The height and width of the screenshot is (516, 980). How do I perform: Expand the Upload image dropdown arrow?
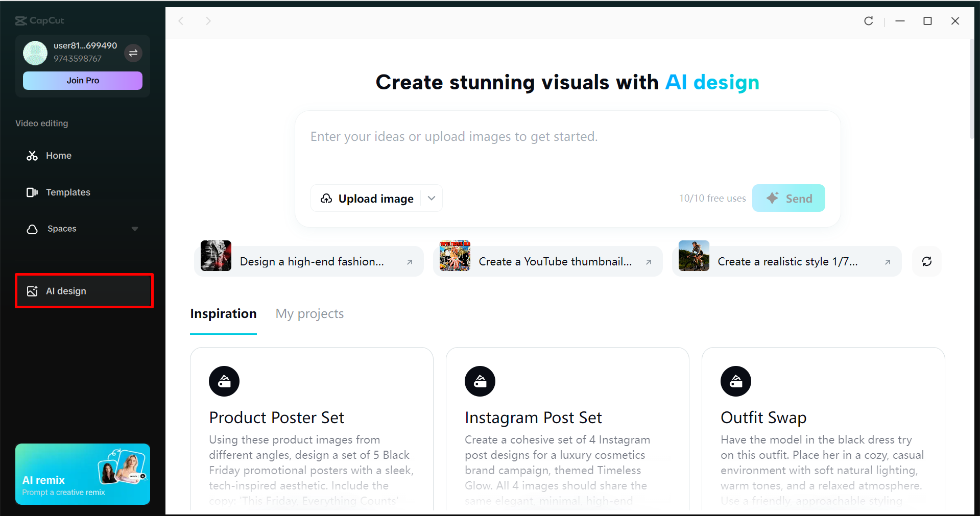(431, 198)
